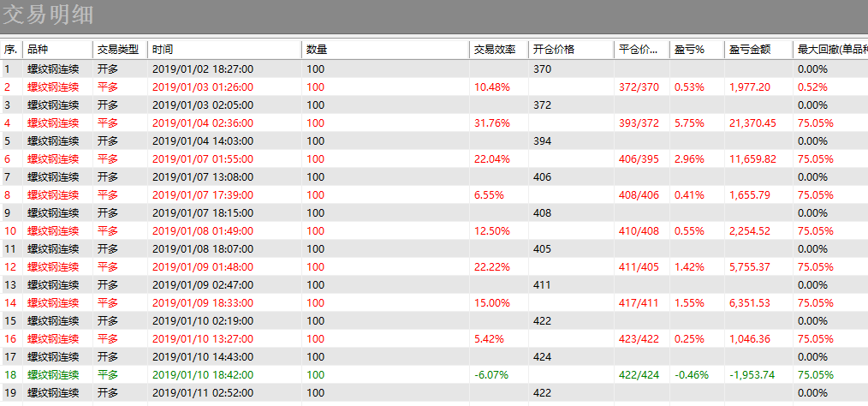Click open price cell 394

coord(542,141)
